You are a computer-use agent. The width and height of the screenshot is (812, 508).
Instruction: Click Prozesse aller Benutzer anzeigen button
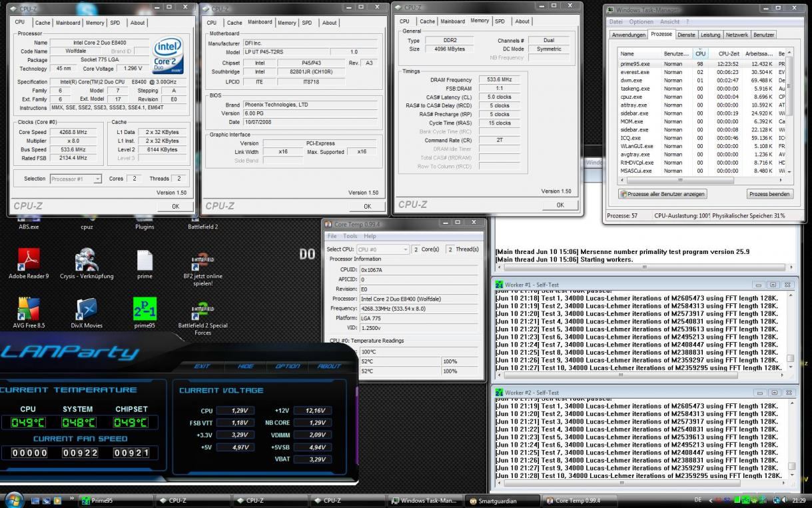point(662,194)
